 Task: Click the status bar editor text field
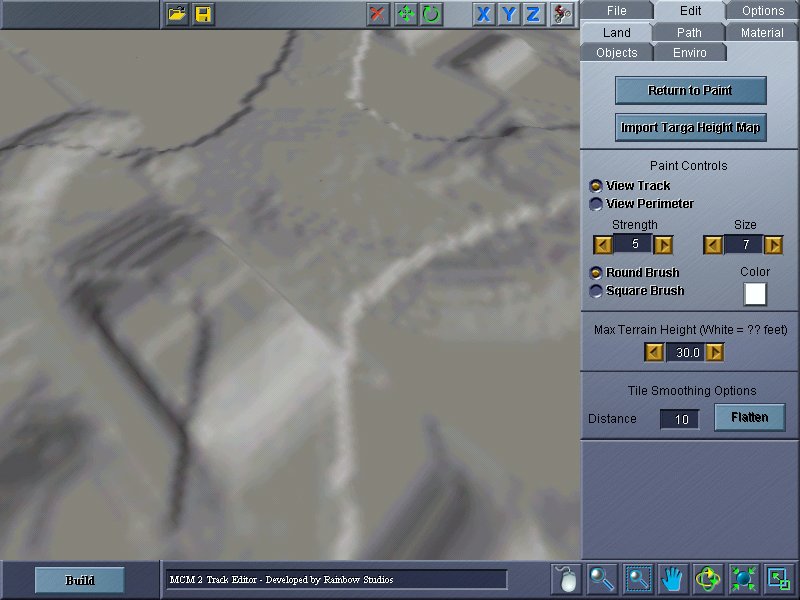click(x=336, y=580)
